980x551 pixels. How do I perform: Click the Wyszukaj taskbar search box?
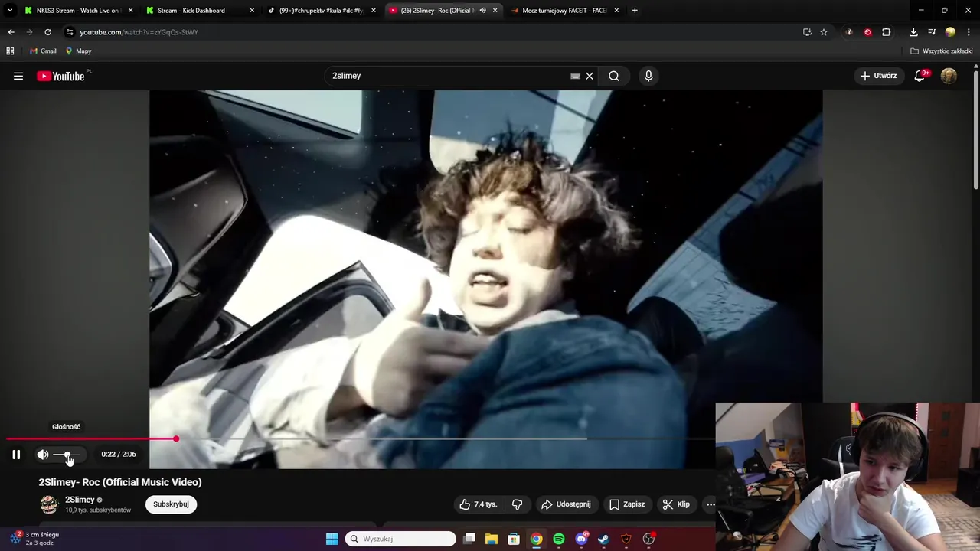tap(400, 539)
